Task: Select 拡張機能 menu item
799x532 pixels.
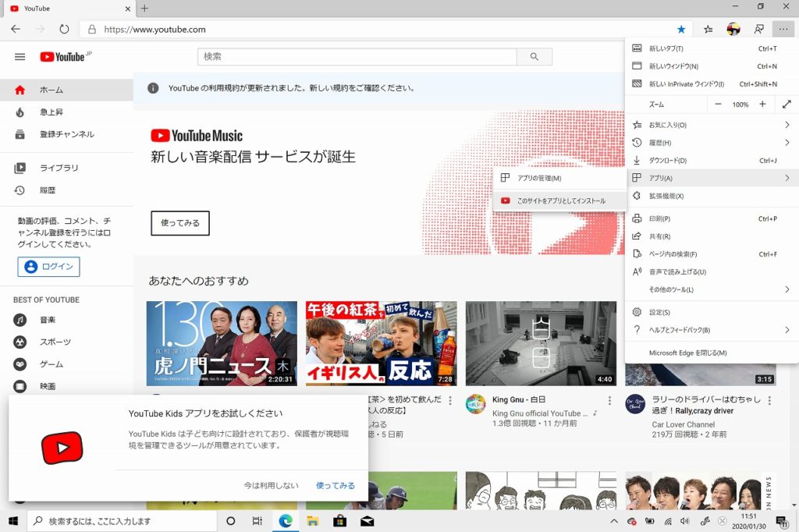Action: point(712,196)
